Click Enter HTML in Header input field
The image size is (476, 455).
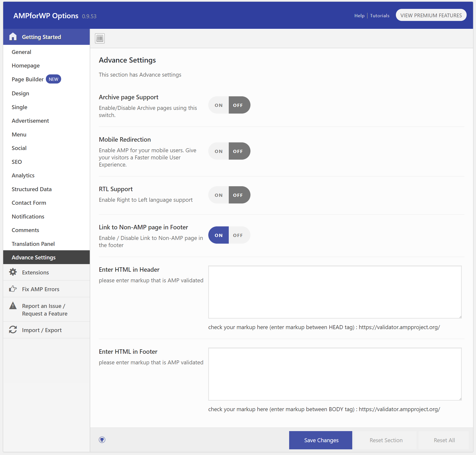[x=335, y=292]
